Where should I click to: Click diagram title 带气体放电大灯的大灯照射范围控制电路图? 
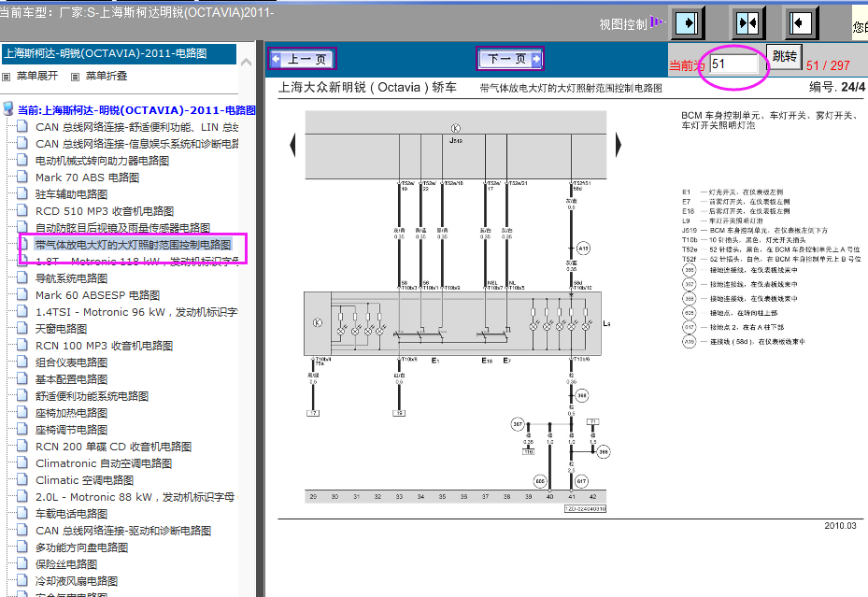click(x=571, y=88)
